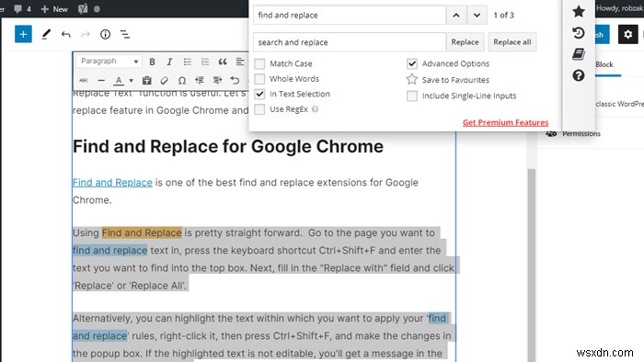Apply the text color A button
This screenshot has height=362, width=644.
coord(119,80)
